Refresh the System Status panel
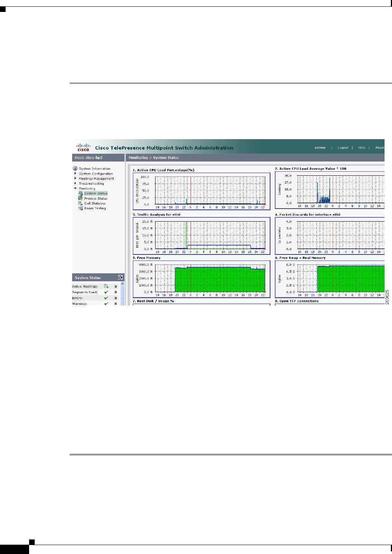The width and height of the screenshot is (392, 554). click(x=120, y=277)
